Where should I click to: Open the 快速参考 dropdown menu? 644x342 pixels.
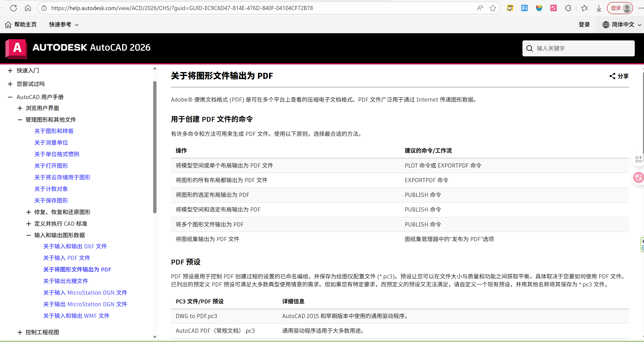tap(63, 24)
